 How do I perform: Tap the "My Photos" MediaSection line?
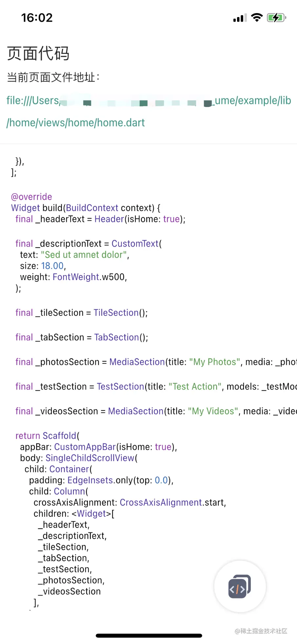pos(154,362)
